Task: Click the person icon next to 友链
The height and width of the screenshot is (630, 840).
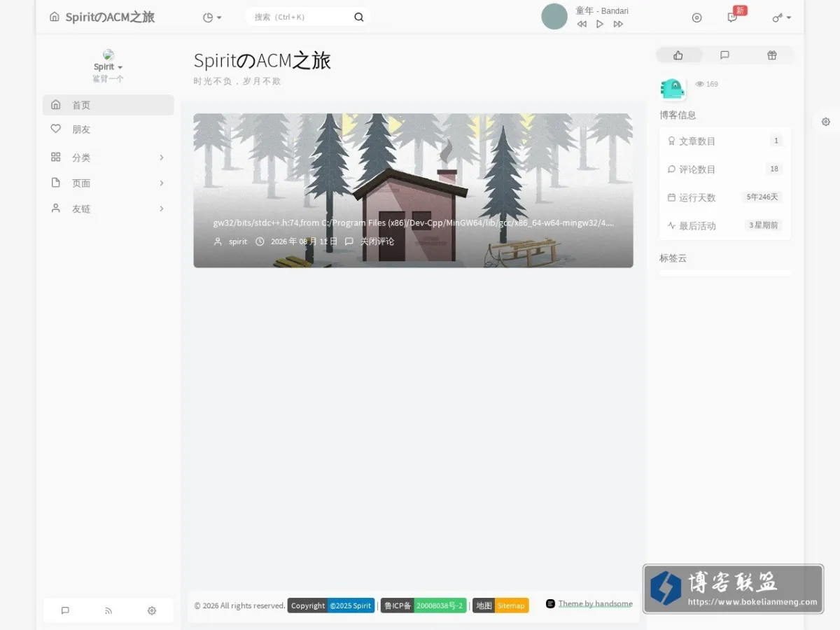Action: [56, 208]
